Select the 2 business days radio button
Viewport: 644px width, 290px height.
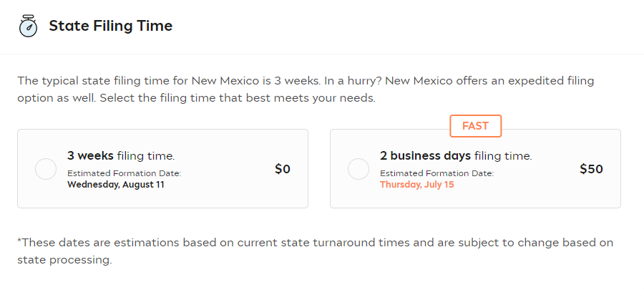point(358,169)
